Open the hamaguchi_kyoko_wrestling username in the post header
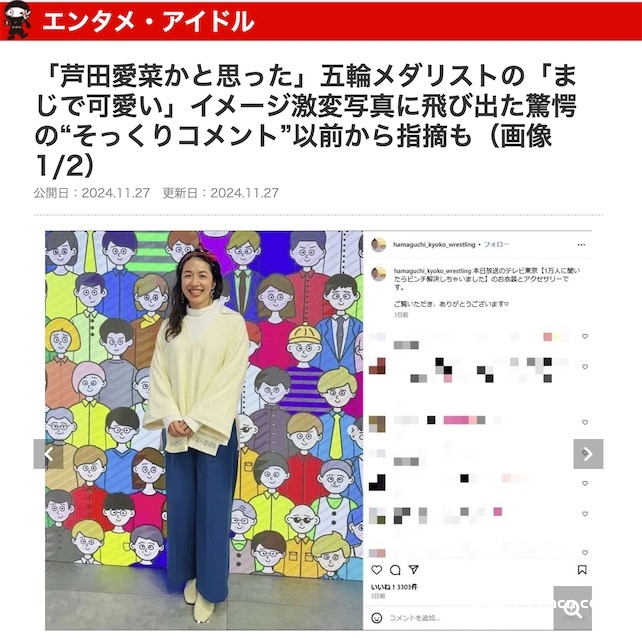Viewport: 642px width, 638px height. pos(434,244)
